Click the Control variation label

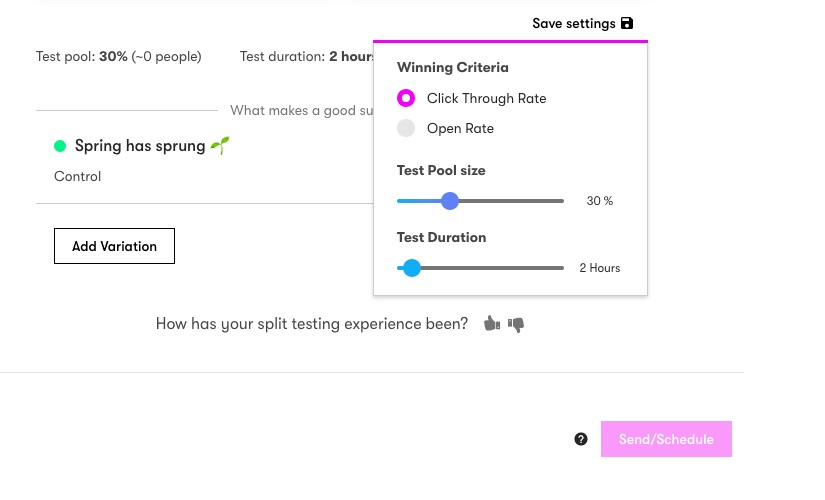[x=78, y=176]
